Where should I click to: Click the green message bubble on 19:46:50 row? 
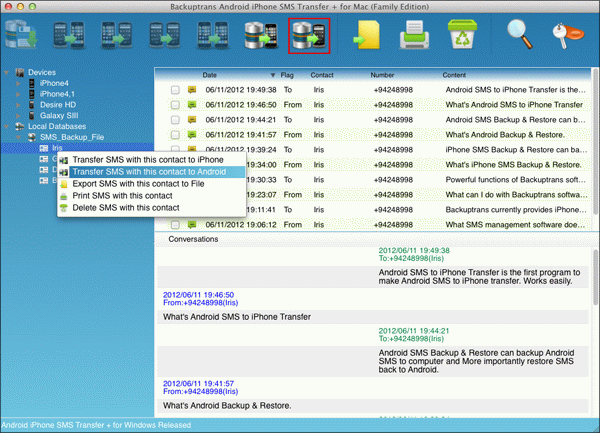click(x=192, y=104)
